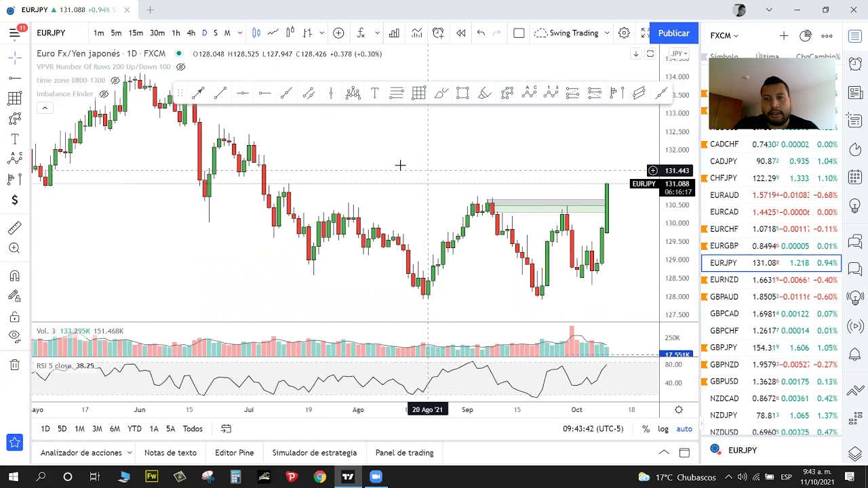Select the YTD date range

(134, 428)
